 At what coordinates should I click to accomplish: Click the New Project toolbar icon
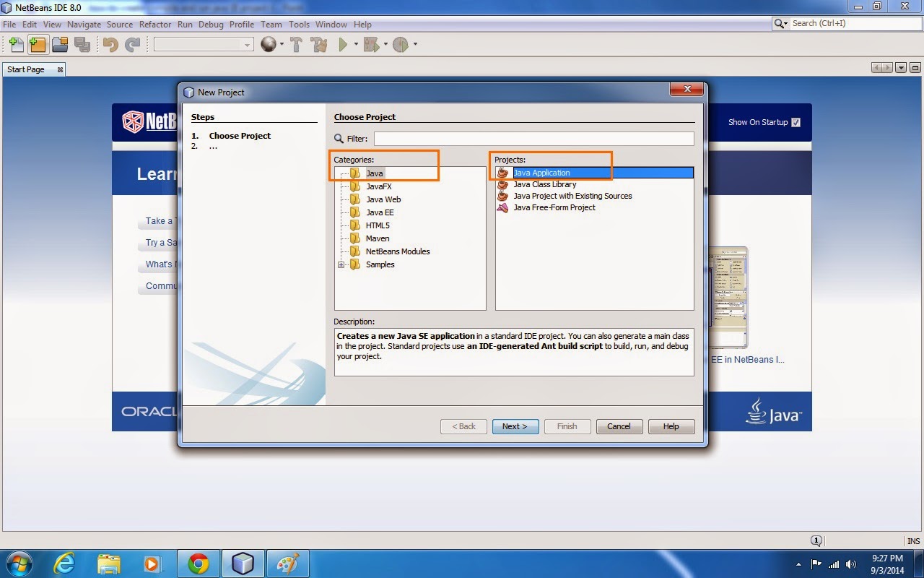pyautogui.click(x=37, y=44)
